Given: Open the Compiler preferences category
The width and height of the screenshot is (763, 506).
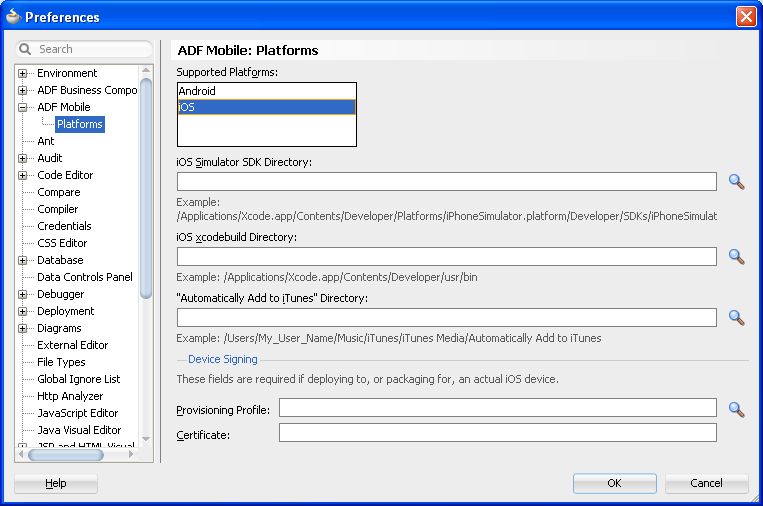Looking at the screenshot, I should (57, 209).
